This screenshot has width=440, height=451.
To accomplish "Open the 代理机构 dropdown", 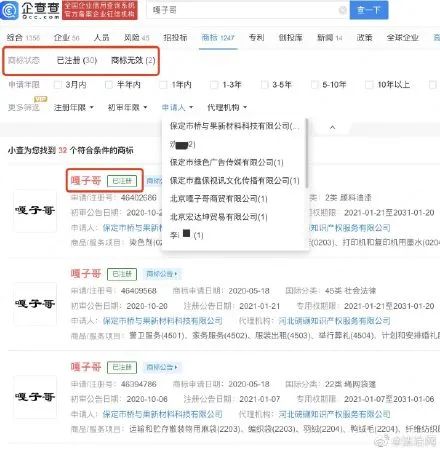I will click(x=227, y=107).
